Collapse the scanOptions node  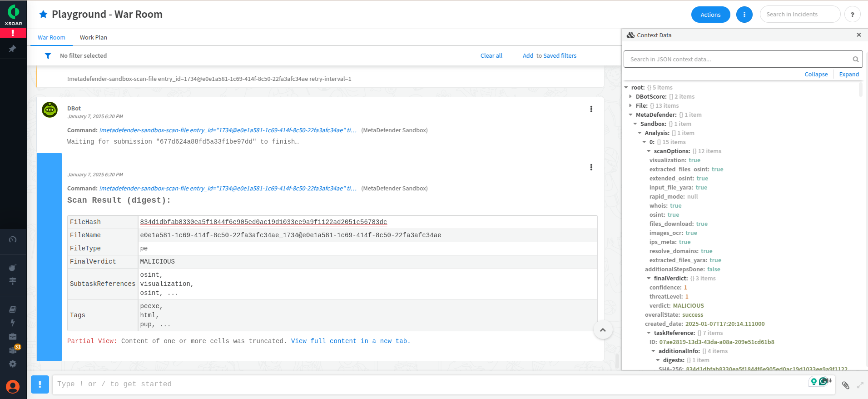tap(649, 151)
